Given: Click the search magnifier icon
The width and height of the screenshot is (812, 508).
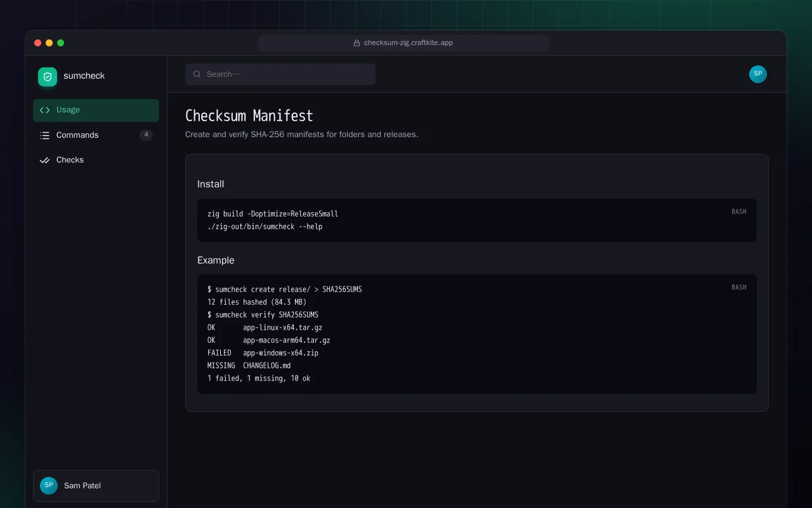Looking at the screenshot, I should 197,74.
